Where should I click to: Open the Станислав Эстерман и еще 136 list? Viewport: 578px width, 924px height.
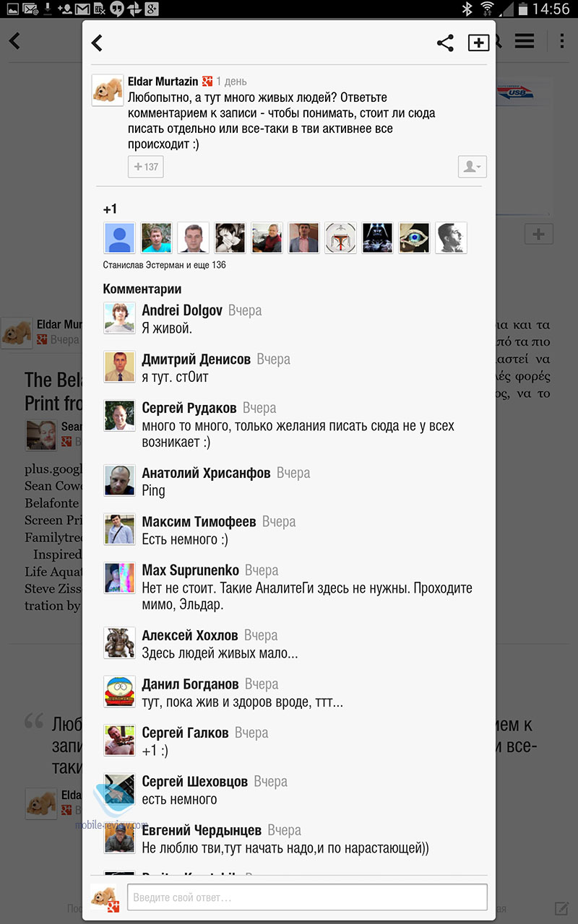click(x=165, y=265)
